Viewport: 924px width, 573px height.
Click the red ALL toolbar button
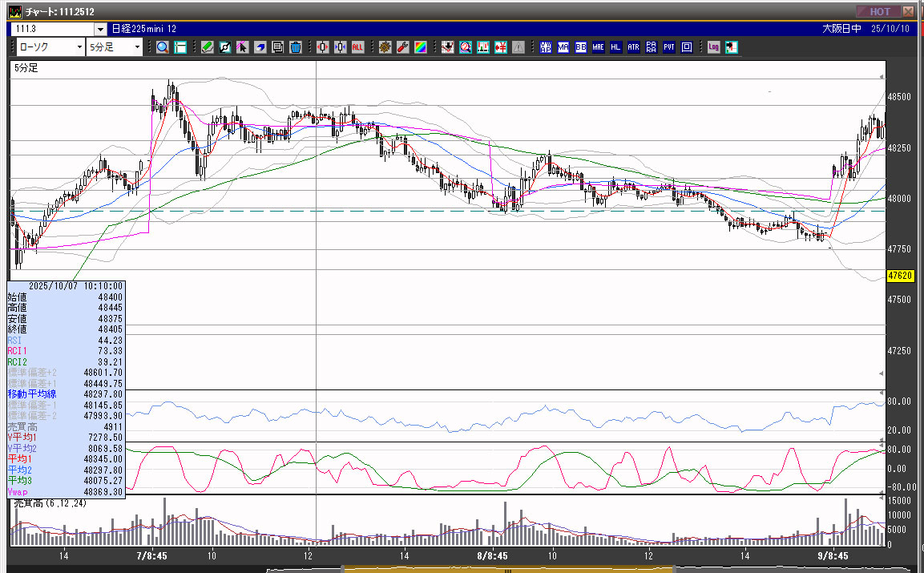(357, 47)
